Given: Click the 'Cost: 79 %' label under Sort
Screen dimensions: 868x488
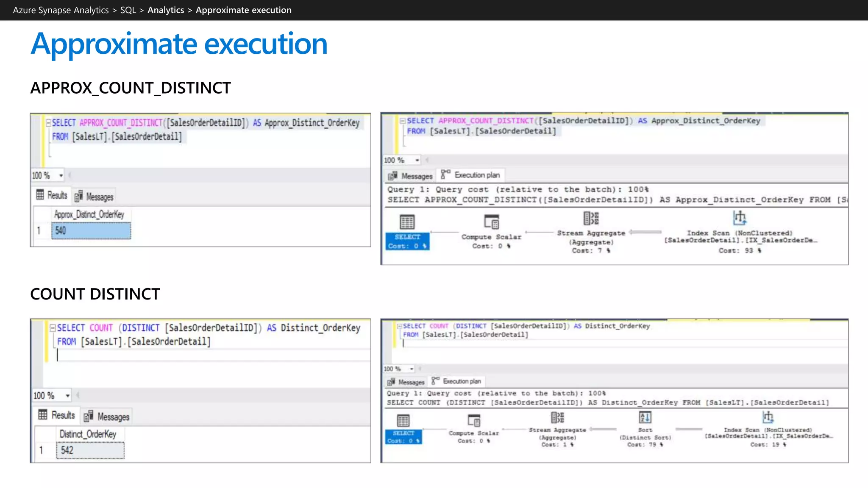Looking at the screenshot, I should tap(645, 445).
